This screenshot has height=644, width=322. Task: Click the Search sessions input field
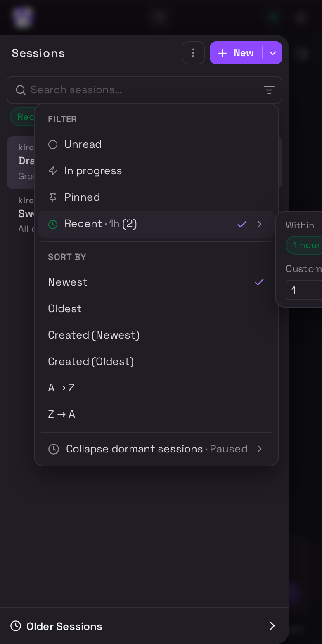[x=144, y=90]
